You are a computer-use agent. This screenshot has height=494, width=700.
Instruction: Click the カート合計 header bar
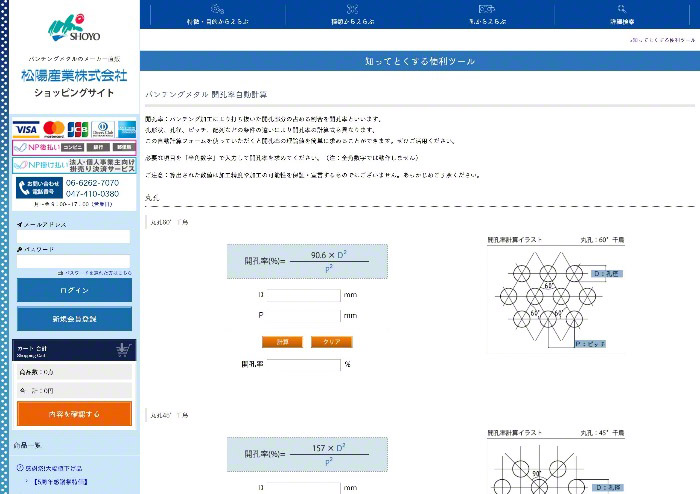tap(74, 350)
